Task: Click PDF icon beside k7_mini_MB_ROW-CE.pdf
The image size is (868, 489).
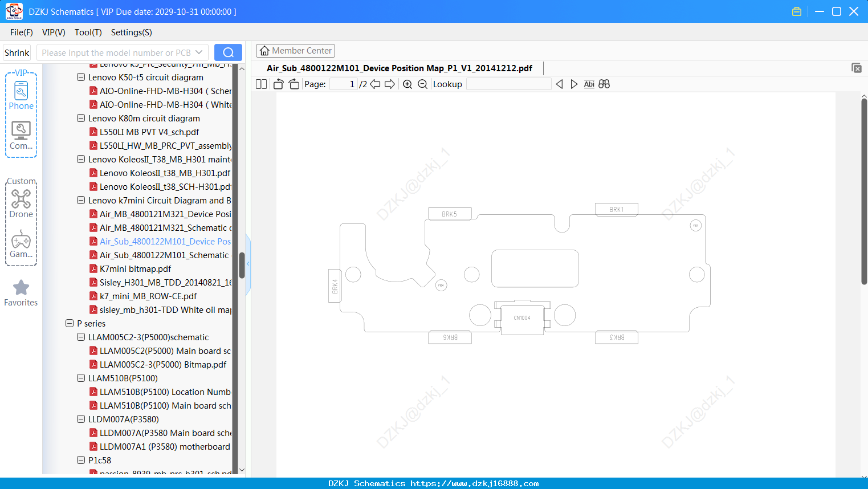Action: click(x=93, y=296)
